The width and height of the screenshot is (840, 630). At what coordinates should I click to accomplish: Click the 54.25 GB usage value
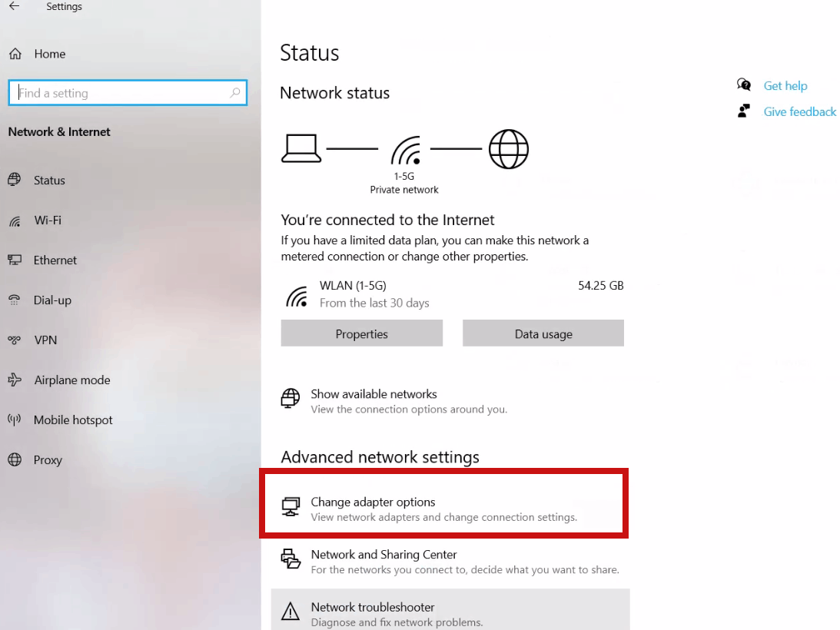(600, 286)
